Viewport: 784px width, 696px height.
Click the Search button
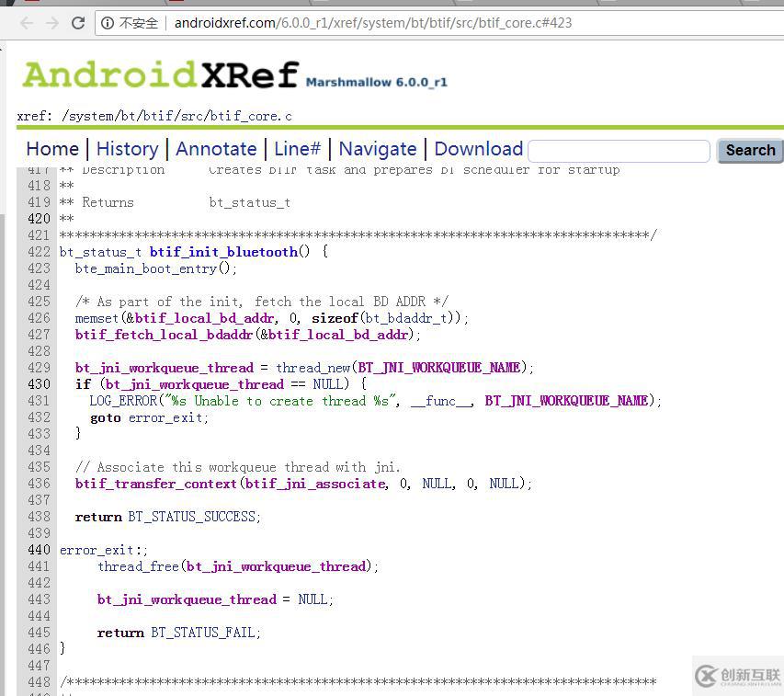click(750, 151)
